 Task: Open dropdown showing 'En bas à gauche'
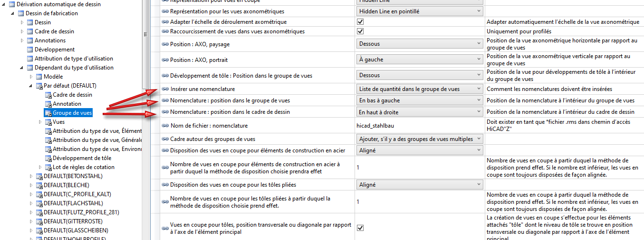point(419,100)
